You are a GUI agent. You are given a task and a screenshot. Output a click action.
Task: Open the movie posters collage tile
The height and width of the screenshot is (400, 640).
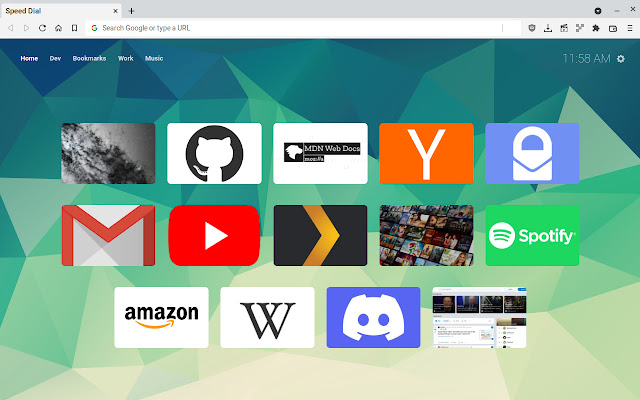(x=427, y=236)
